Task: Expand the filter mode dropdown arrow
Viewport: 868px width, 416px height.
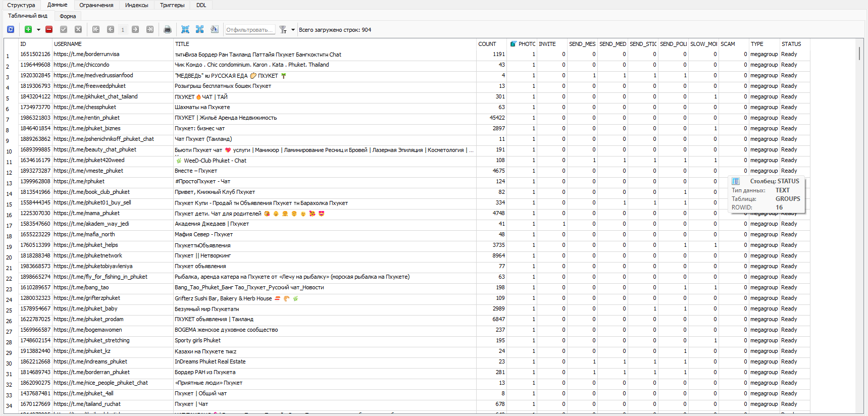Action: coord(293,30)
